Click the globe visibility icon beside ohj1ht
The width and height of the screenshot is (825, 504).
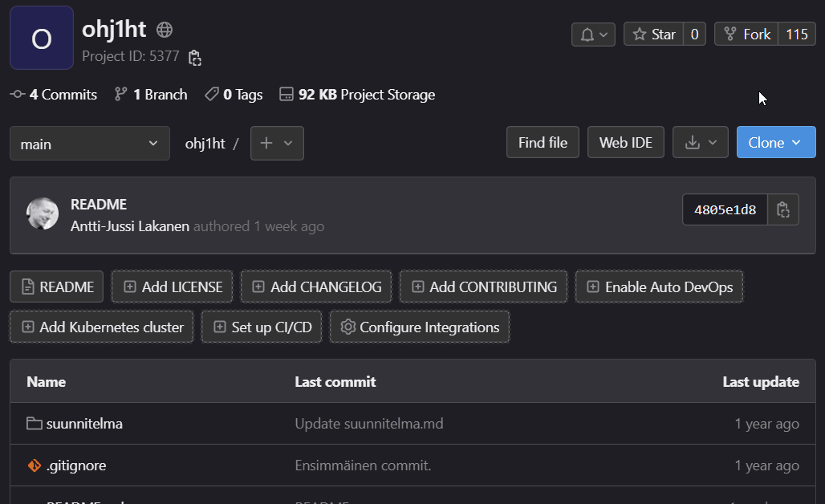click(163, 29)
